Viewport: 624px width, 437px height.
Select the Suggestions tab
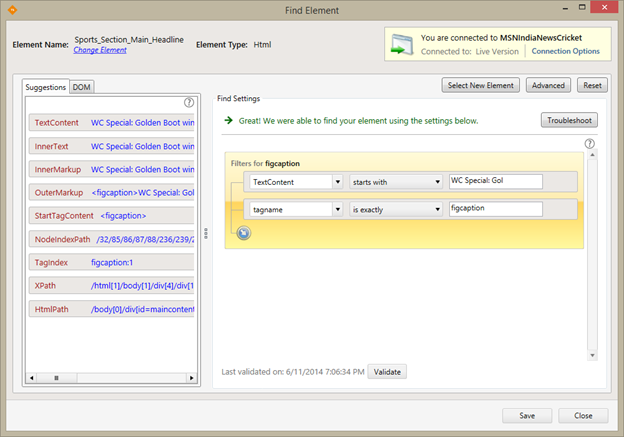point(46,87)
